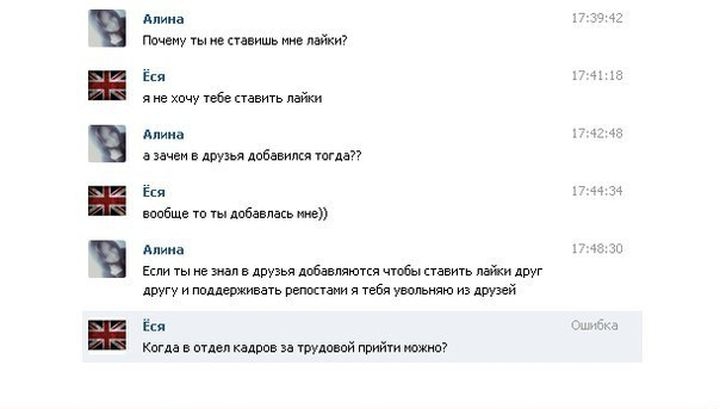720x409 pixels.
Task: Open Алина's avatar on the 17:48:30 message
Action: pyautogui.click(x=107, y=258)
